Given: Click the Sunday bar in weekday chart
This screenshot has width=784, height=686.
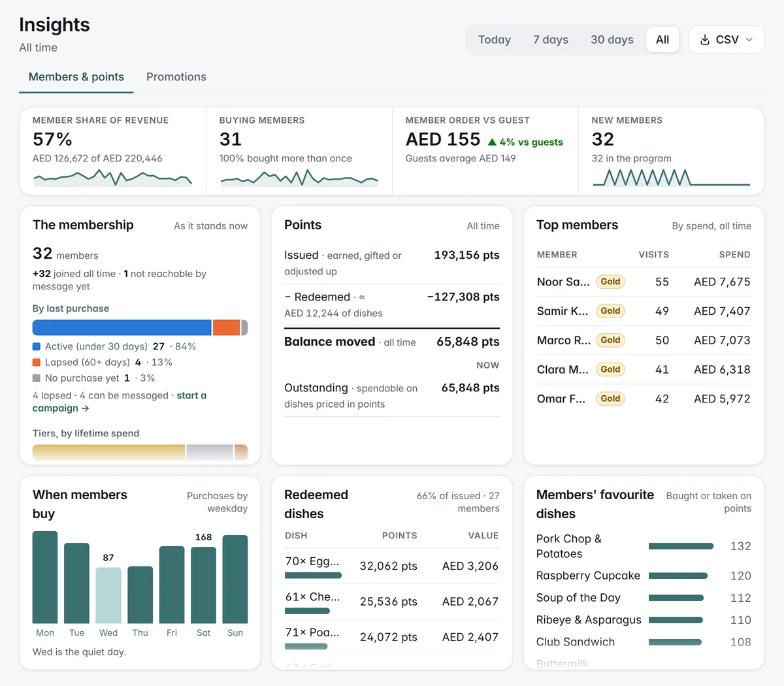Looking at the screenshot, I should click(x=235, y=580).
